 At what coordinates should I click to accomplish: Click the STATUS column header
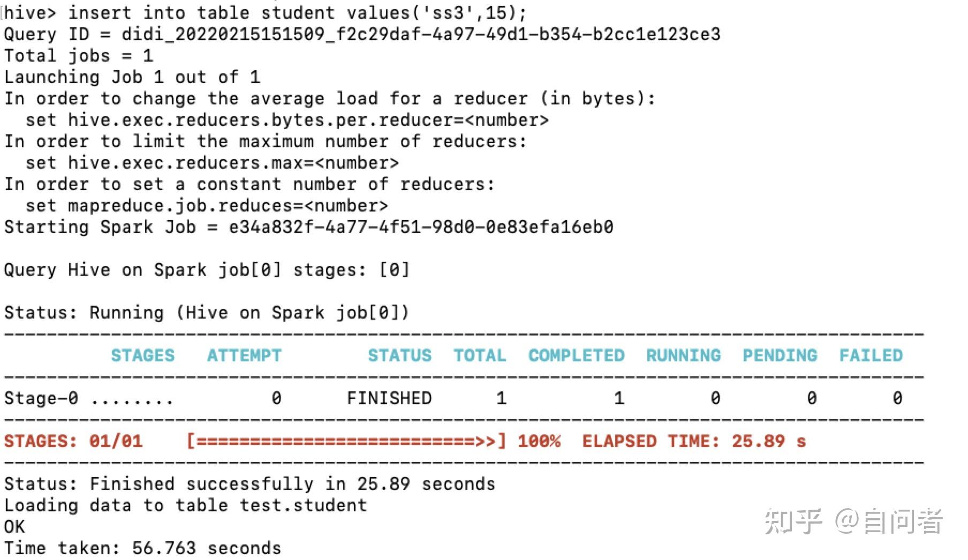[399, 355]
